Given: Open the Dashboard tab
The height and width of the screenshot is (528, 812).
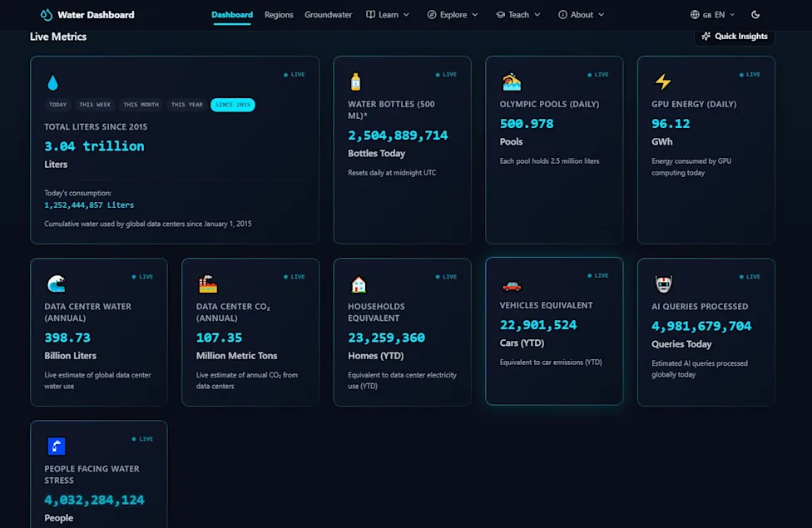Looking at the screenshot, I should [232, 14].
